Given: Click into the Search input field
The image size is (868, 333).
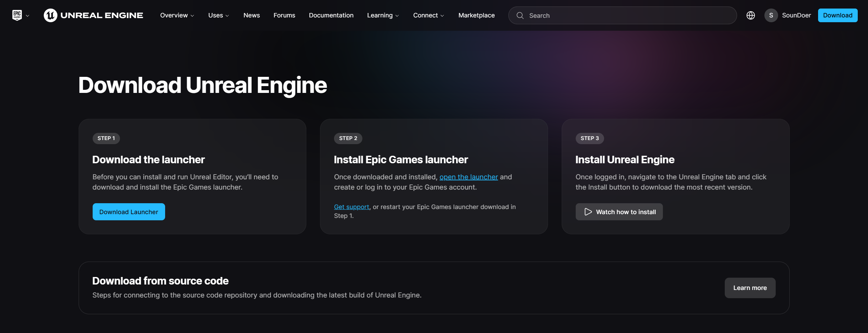Looking at the screenshot, I should [x=629, y=15].
